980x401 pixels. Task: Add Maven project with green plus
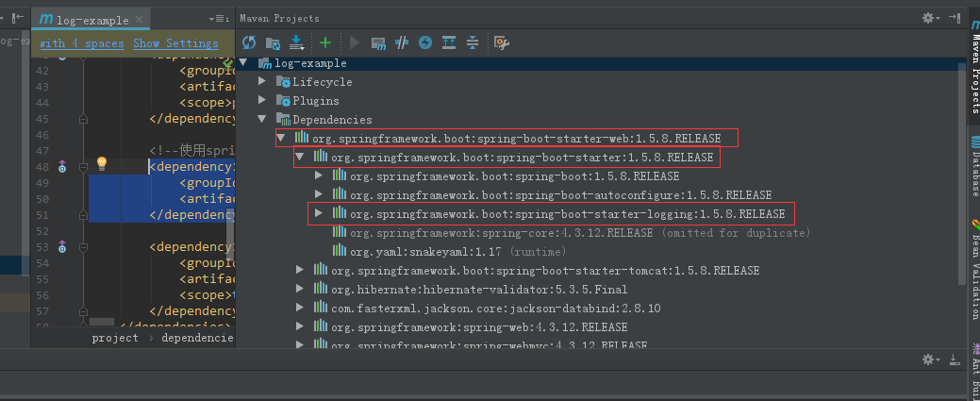click(x=325, y=42)
